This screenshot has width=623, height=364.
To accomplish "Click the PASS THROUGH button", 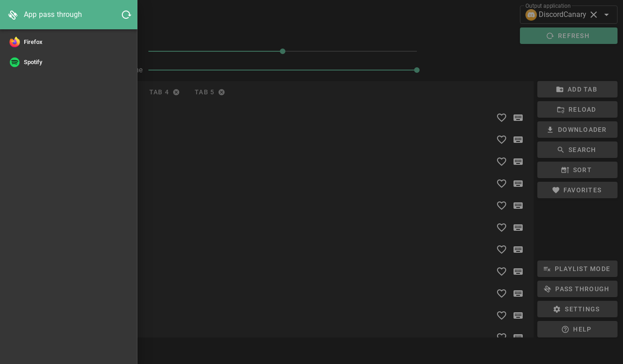I will 577,289.
